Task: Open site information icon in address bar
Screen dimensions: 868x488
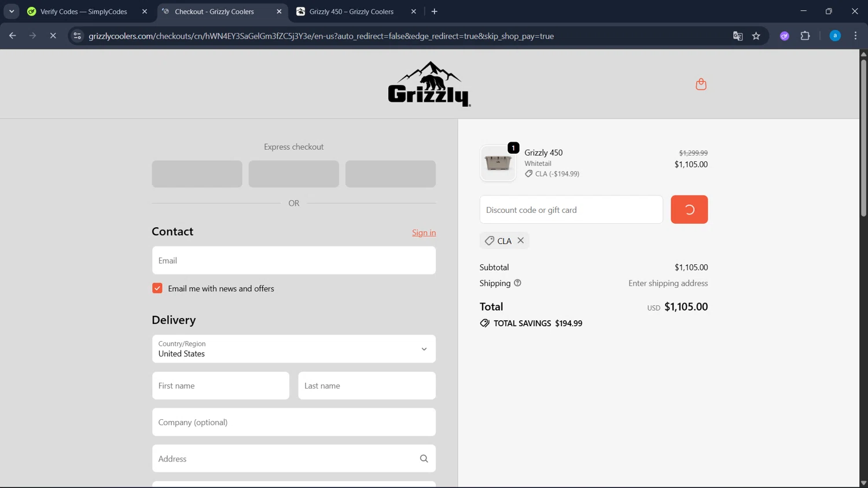Action: pos(77,36)
